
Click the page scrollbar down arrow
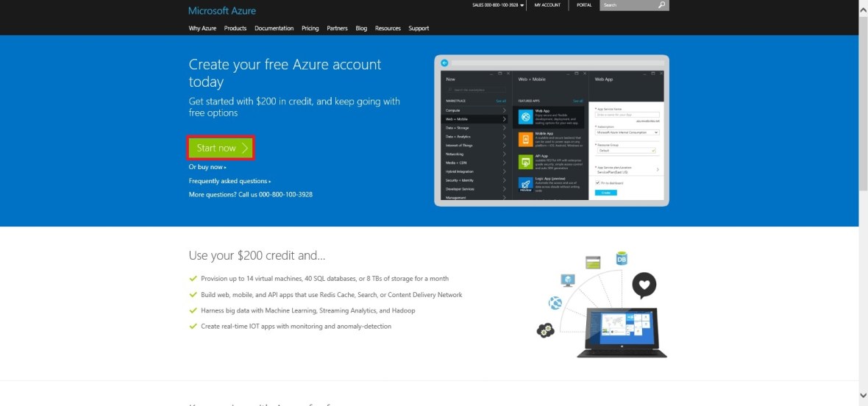[x=863, y=395]
